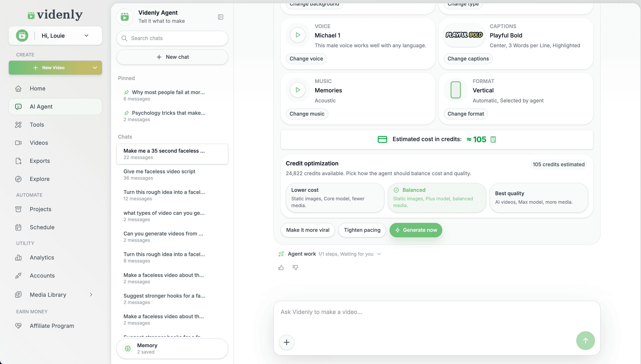The width and height of the screenshot is (641, 364).
Task: Click the Agent work steps icon
Action: tap(281, 254)
